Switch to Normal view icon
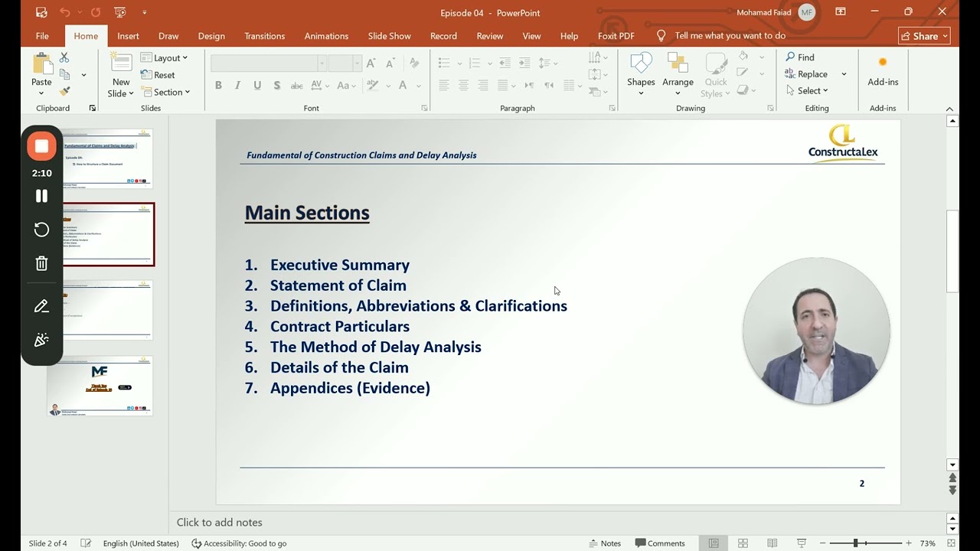The width and height of the screenshot is (980, 551). click(714, 543)
